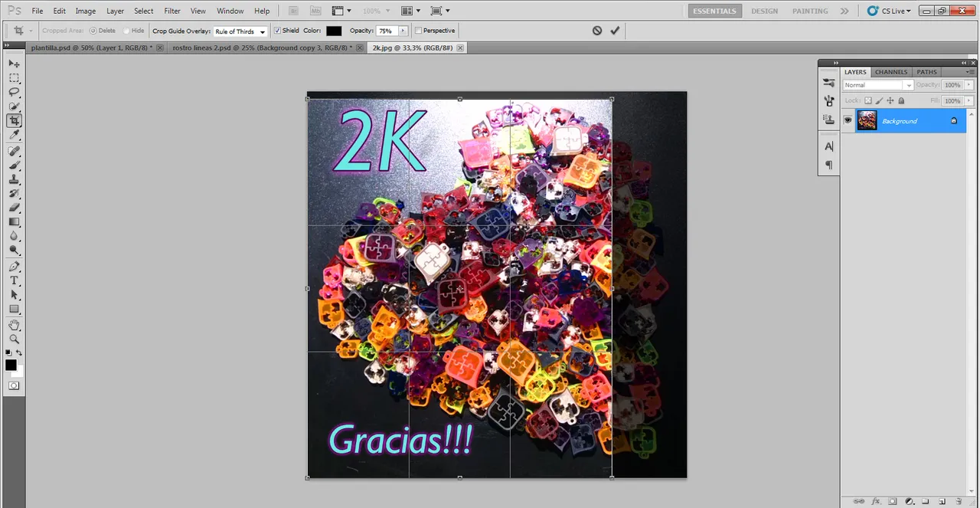Image resolution: width=980 pixels, height=508 pixels.
Task: Cancel the current crop operation
Action: (x=597, y=31)
